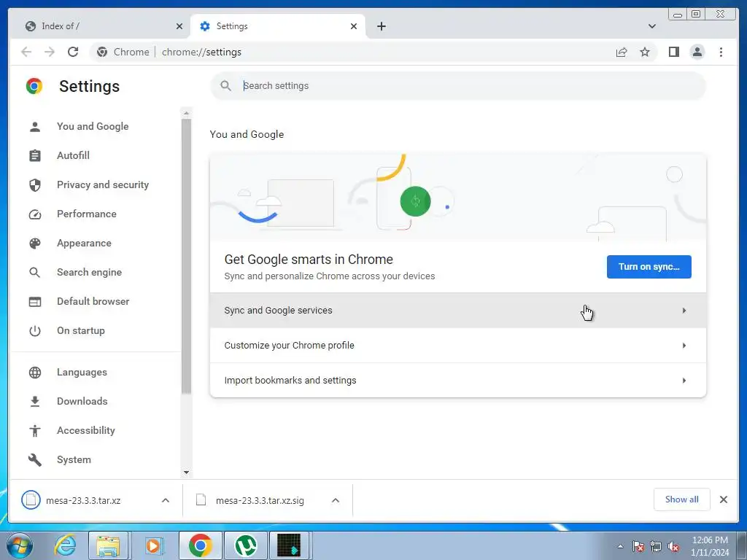Image resolution: width=747 pixels, height=560 pixels.
Task: Open On startup settings
Action: click(80, 330)
